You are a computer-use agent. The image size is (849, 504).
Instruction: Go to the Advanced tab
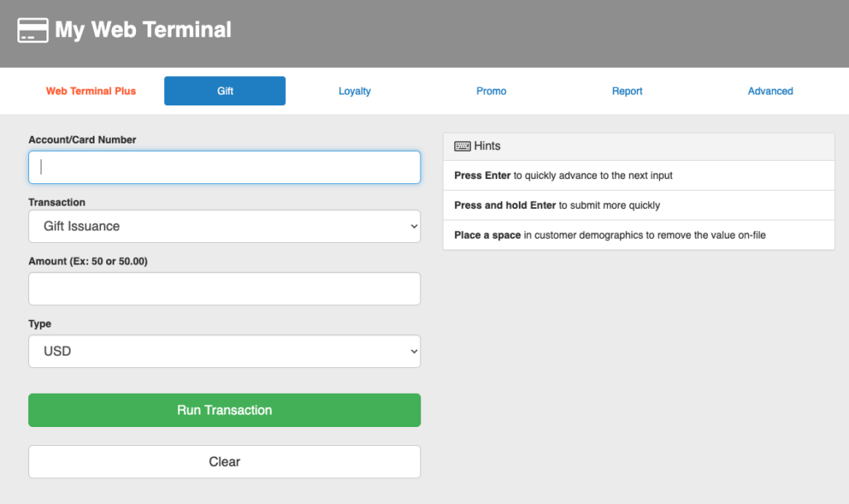tap(770, 91)
